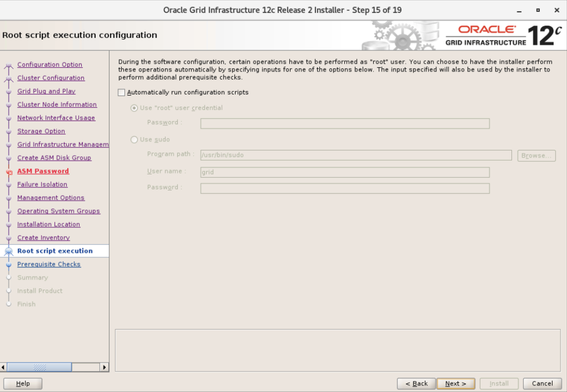This screenshot has width=567, height=392.
Task: Select Use "root" user credential radio
Action: click(134, 108)
